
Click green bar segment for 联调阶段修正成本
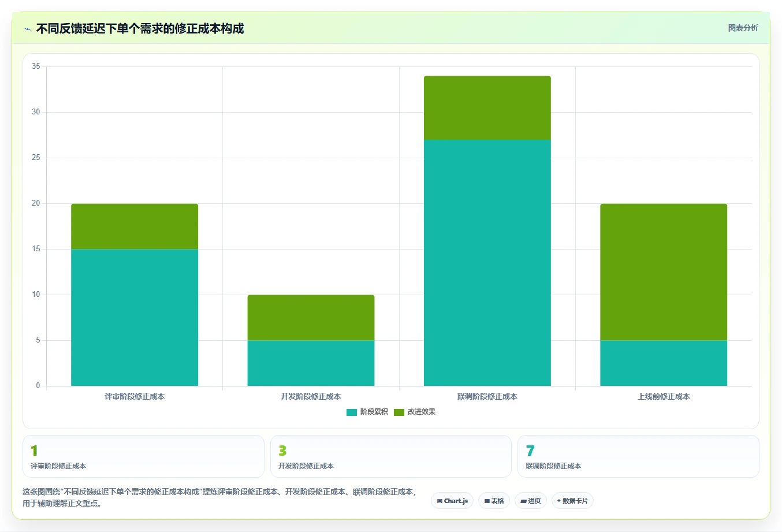click(x=487, y=108)
